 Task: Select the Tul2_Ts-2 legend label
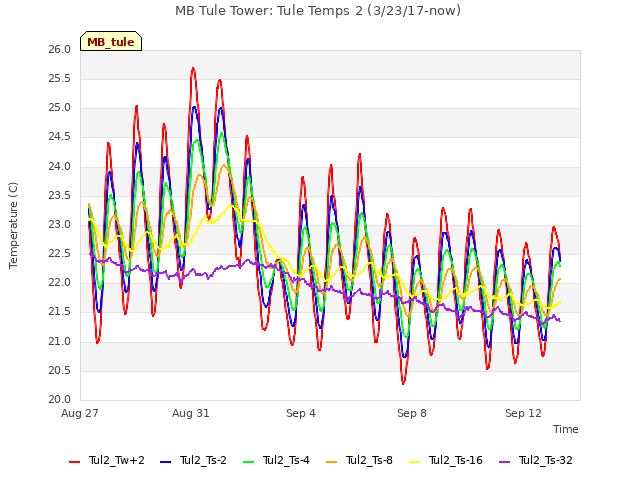pyautogui.click(x=203, y=460)
